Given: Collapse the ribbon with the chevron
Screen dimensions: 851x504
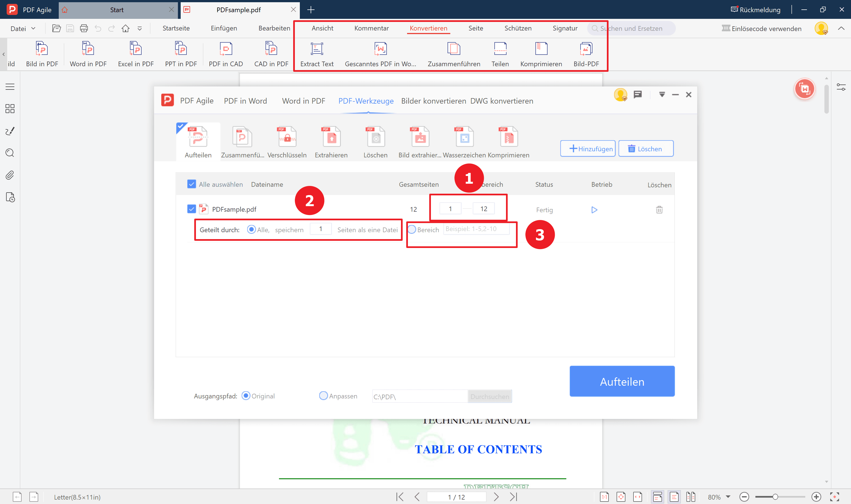Looking at the screenshot, I should 841,29.
